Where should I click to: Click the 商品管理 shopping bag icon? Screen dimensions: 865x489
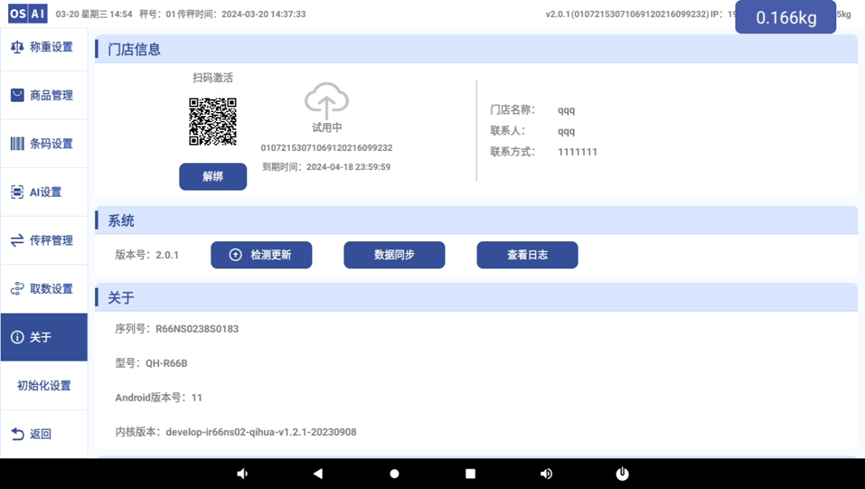tap(17, 95)
